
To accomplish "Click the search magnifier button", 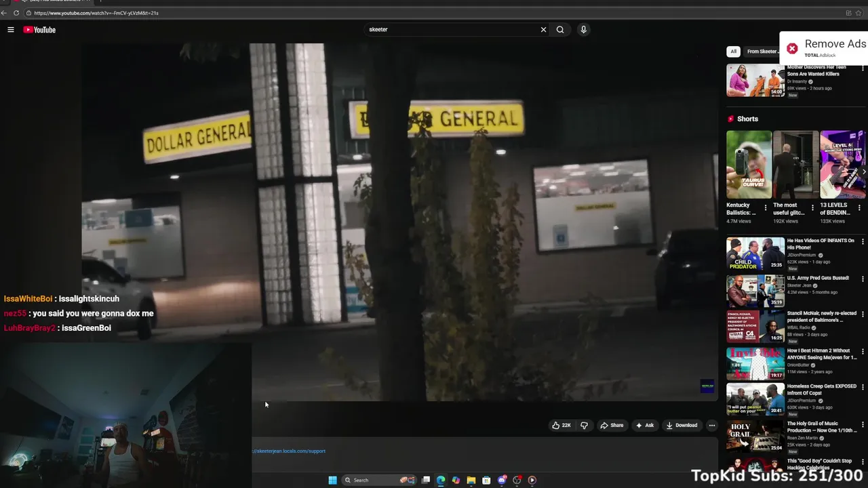I will tap(560, 30).
